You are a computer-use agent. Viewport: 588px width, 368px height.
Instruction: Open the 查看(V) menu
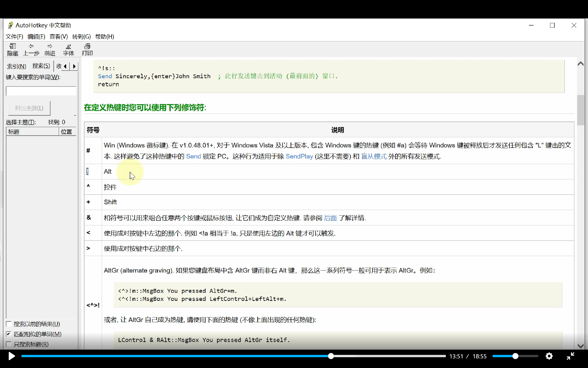click(x=59, y=37)
